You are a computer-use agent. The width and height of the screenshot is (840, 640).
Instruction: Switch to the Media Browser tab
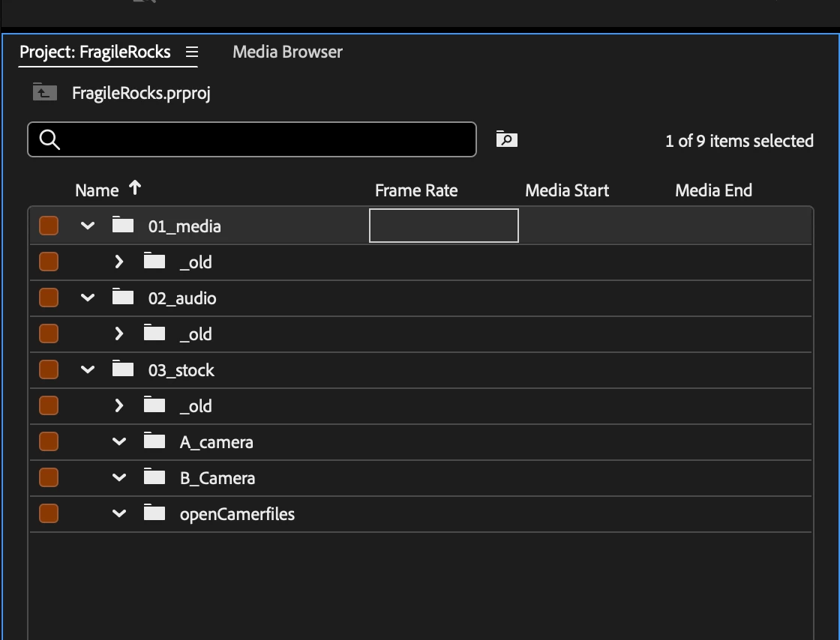coord(287,52)
